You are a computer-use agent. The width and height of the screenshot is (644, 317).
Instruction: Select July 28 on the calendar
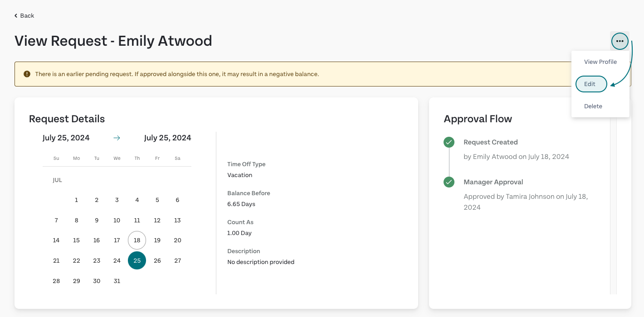pyautogui.click(x=56, y=281)
